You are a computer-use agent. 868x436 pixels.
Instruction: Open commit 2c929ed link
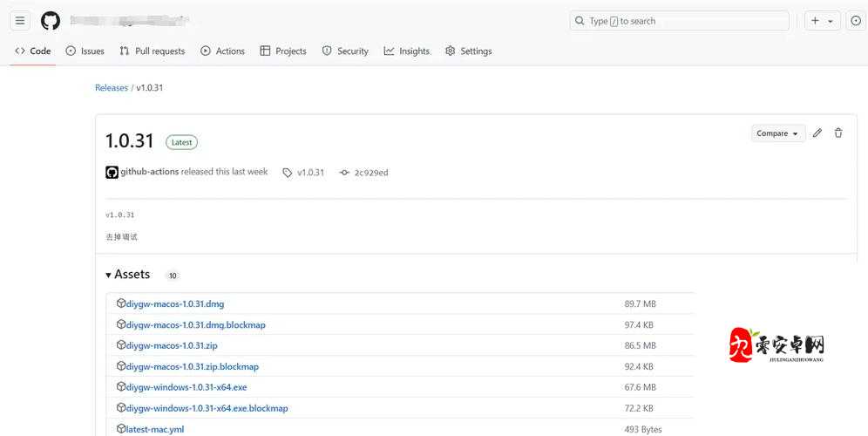click(x=371, y=173)
